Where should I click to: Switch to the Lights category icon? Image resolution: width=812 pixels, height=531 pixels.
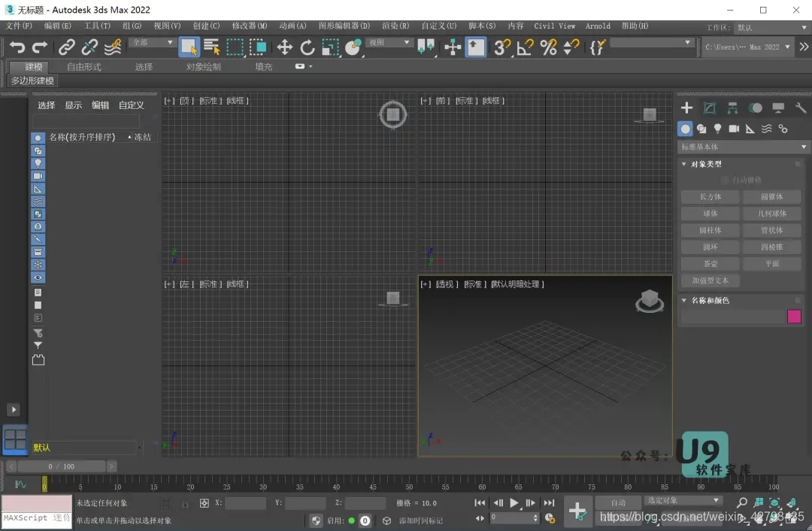pos(717,129)
